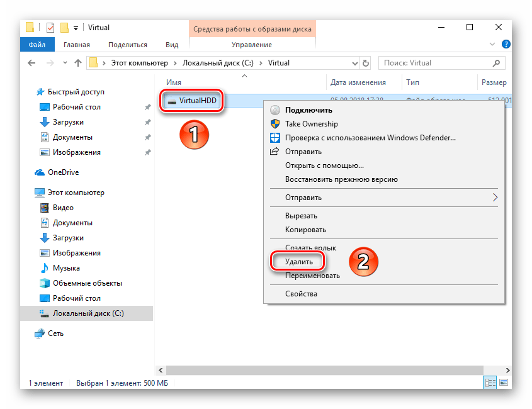Choose Подключить in the context menu
The image size is (532, 409).
click(x=307, y=109)
